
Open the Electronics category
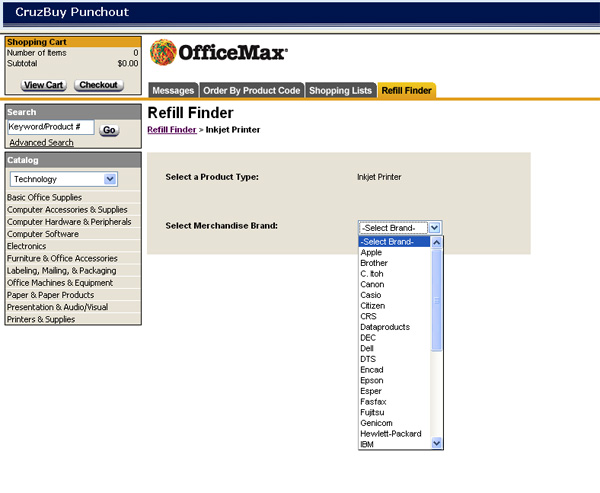tap(26, 246)
